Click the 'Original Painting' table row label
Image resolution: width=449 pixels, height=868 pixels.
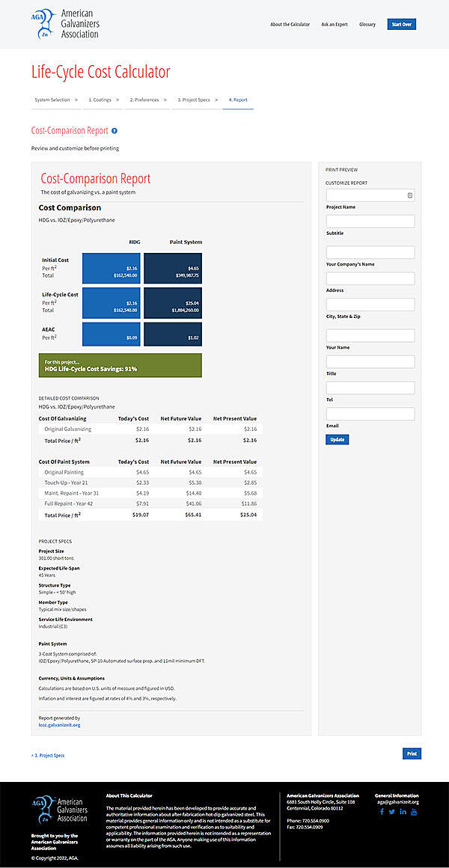pos(64,472)
